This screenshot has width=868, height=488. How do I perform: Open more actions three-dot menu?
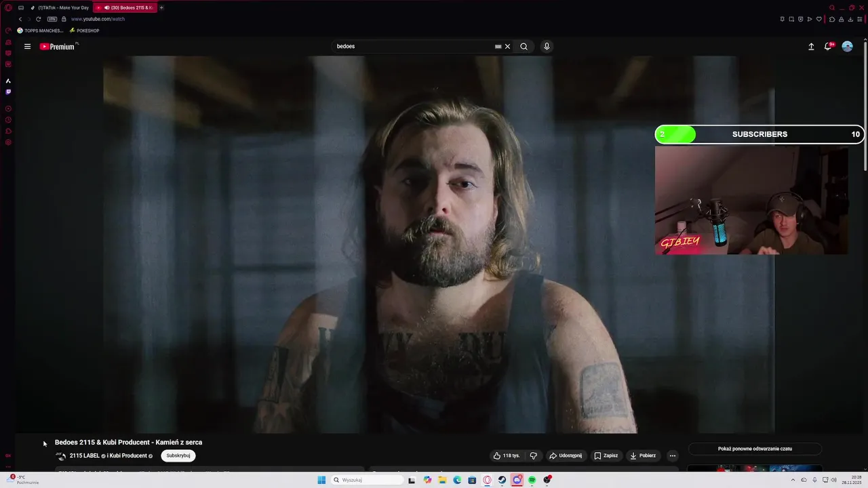tap(672, 455)
